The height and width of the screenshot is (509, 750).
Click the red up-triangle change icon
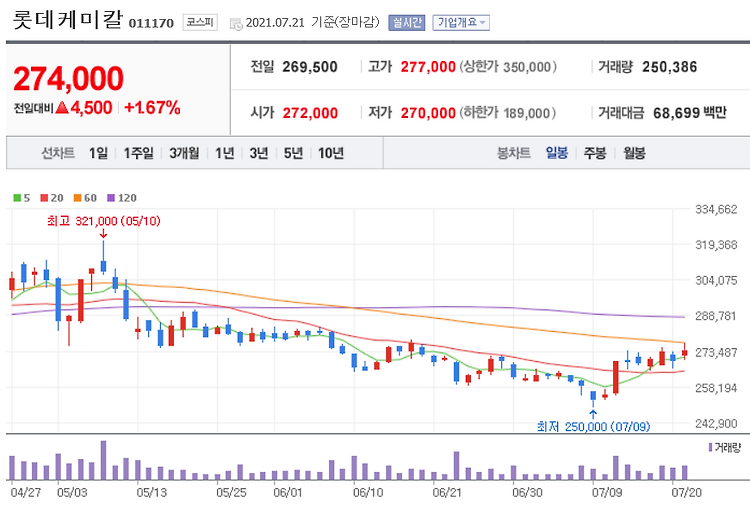point(62,108)
